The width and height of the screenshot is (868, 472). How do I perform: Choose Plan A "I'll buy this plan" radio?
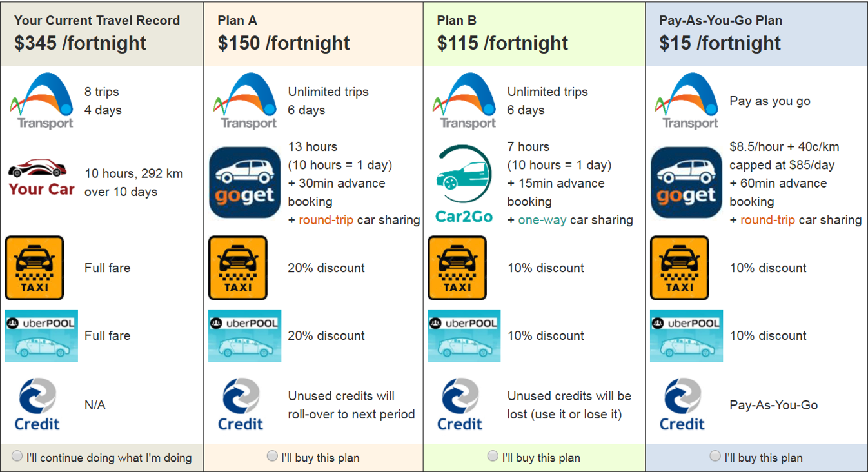pyautogui.click(x=272, y=457)
